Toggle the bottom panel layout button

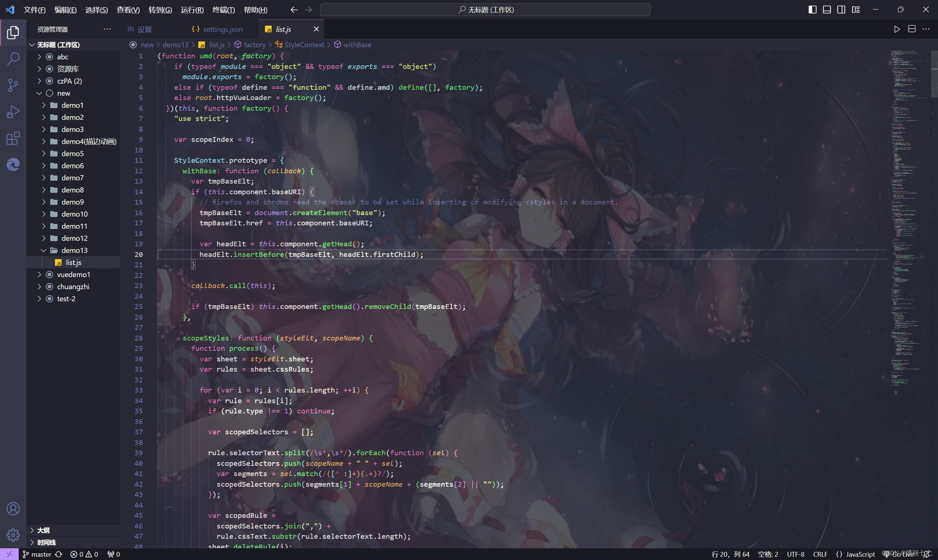(827, 10)
